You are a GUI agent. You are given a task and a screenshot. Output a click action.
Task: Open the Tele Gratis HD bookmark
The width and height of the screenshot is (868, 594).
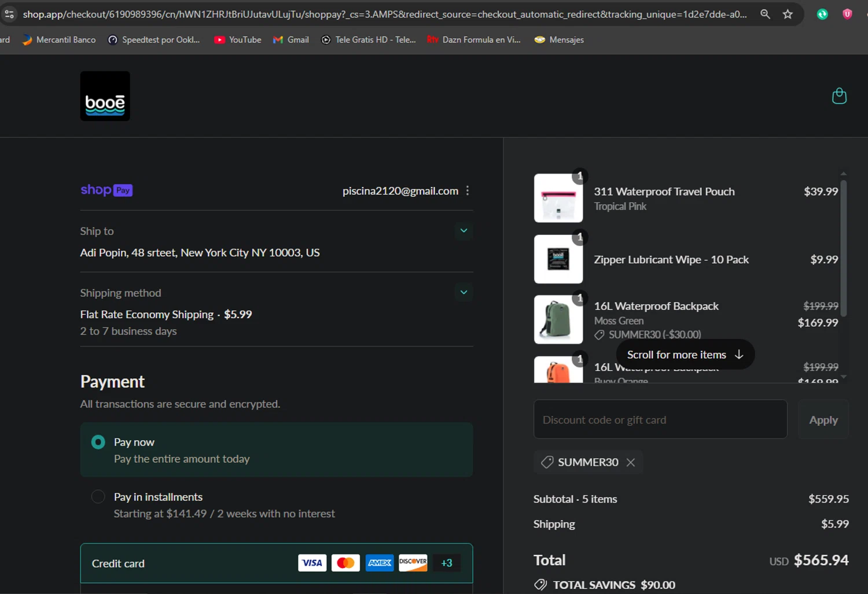pyautogui.click(x=369, y=39)
